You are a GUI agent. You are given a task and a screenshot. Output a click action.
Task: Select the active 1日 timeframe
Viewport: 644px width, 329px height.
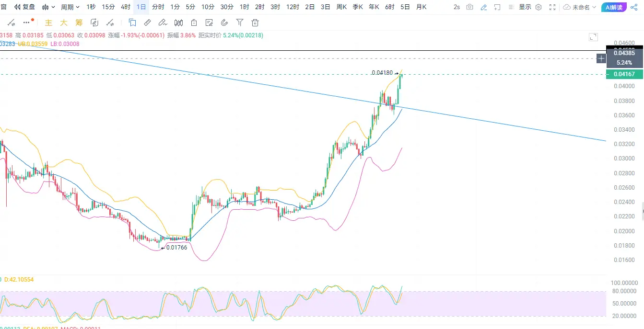[x=141, y=7]
